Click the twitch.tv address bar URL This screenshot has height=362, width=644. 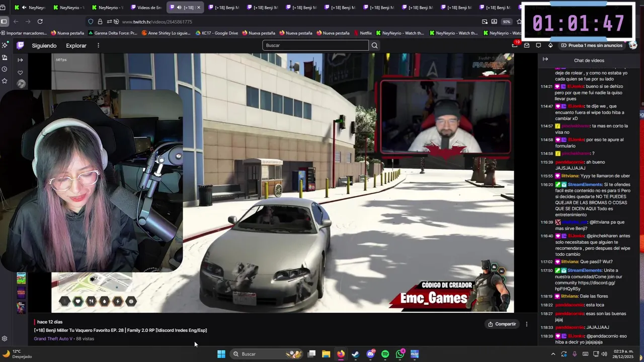[x=157, y=22]
